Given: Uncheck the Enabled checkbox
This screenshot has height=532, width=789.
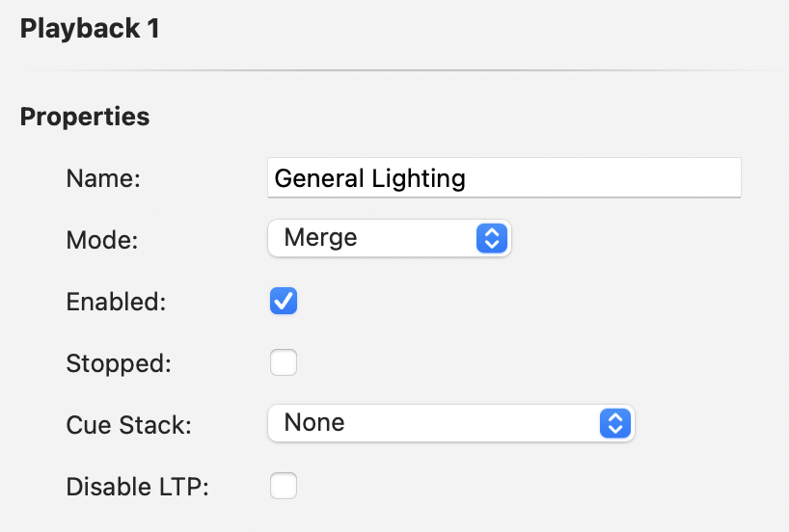Looking at the screenshot, I should click(x=284, y=302).
